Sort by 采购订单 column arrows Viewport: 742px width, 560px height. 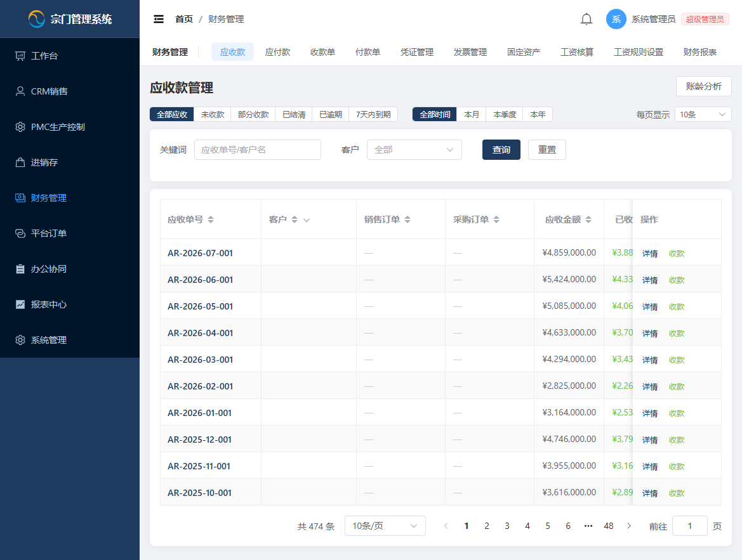(496, 219)
